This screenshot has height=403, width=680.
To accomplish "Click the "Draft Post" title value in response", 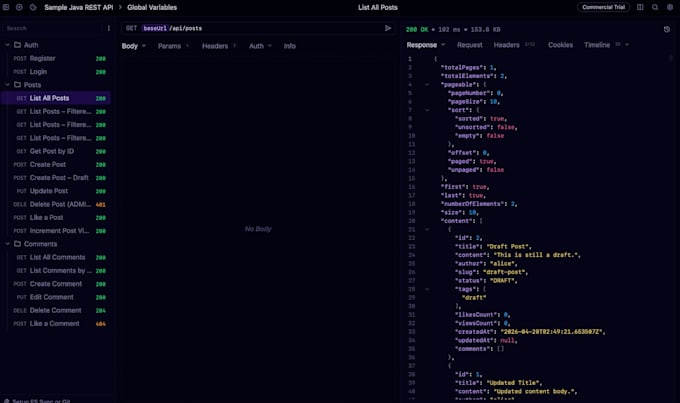I will tap(509, 246).
